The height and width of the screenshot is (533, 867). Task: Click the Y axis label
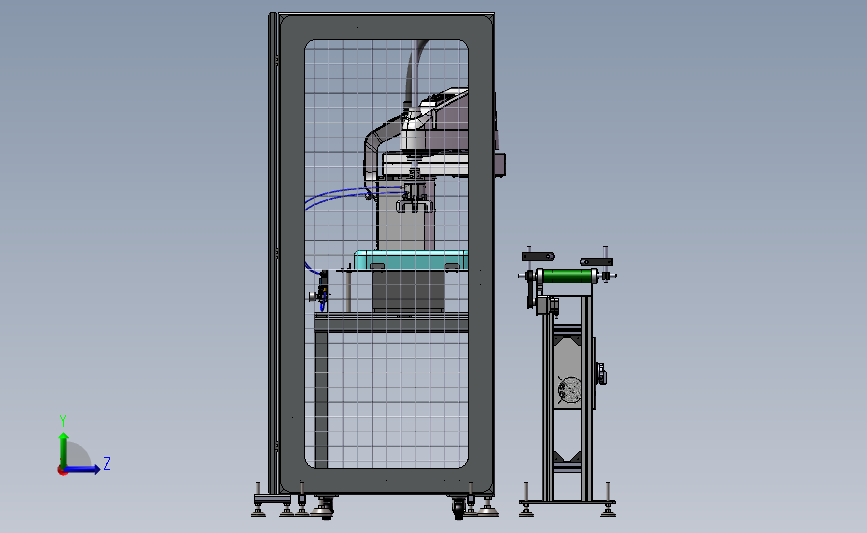tap(63, 421)
